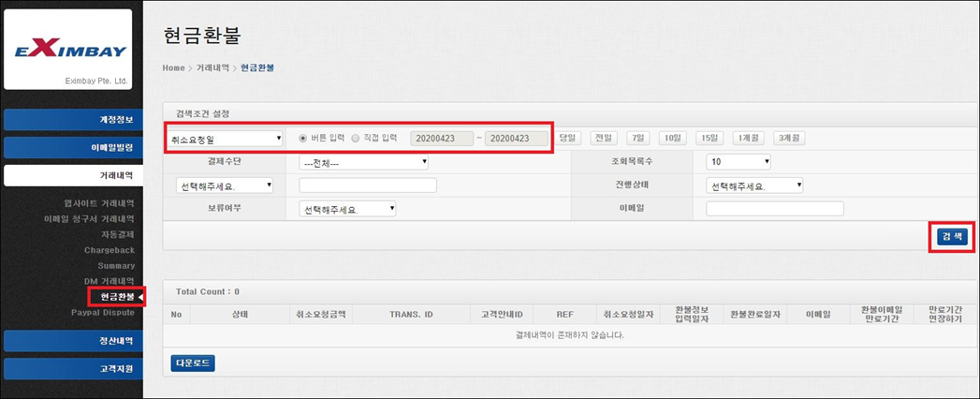
Task: Open the 조회목록수 dropdown showing 10
Action: pos(739,162)
